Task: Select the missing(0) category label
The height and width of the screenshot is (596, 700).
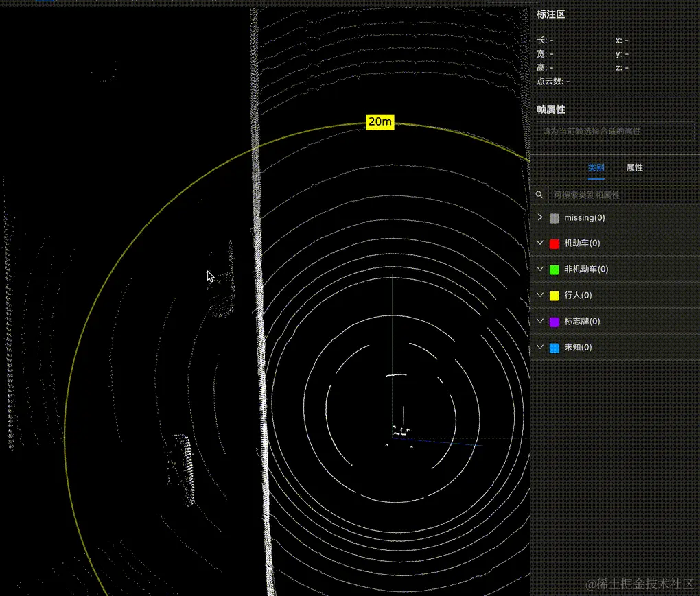Action: (x=585, y=217)
